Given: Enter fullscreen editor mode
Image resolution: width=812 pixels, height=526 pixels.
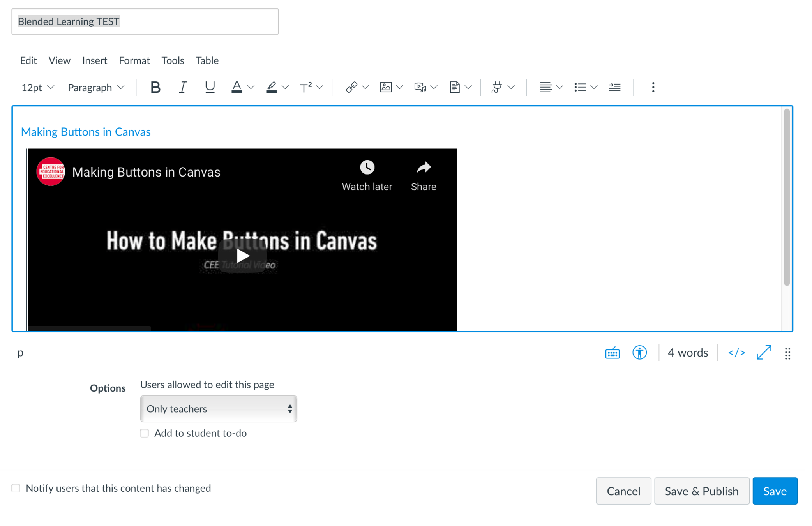Looking at the screenshot, I should click(x=763, y=353).
